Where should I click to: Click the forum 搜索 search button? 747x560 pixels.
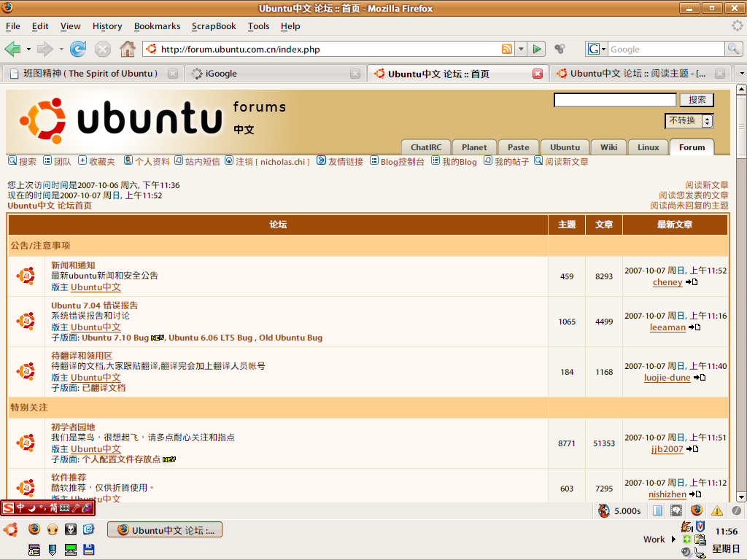click(x=697, y=99)
